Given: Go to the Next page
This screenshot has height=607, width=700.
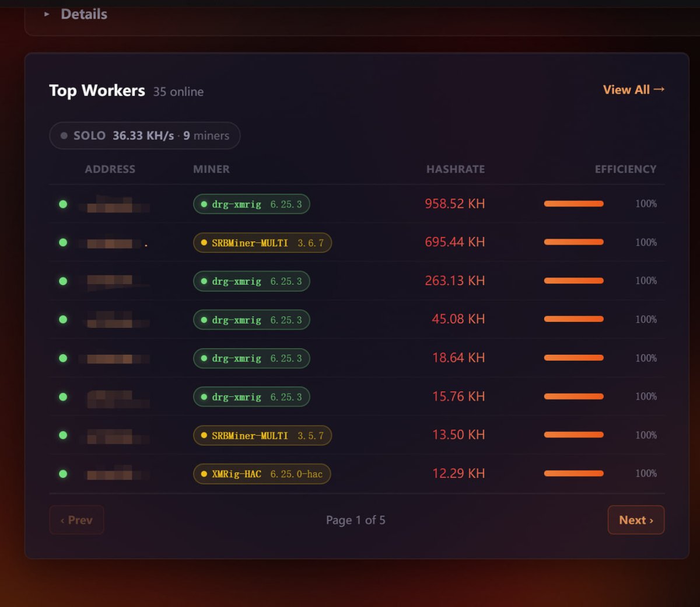Looking at the screenshot, I should tap(636, 520).
